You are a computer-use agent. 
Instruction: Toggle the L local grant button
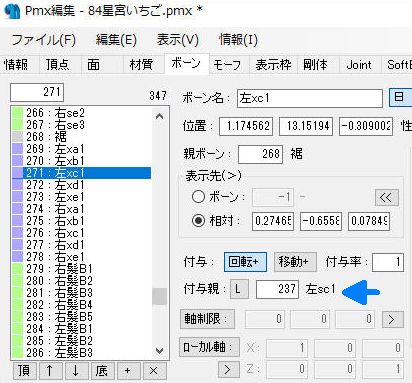[239, 289]
